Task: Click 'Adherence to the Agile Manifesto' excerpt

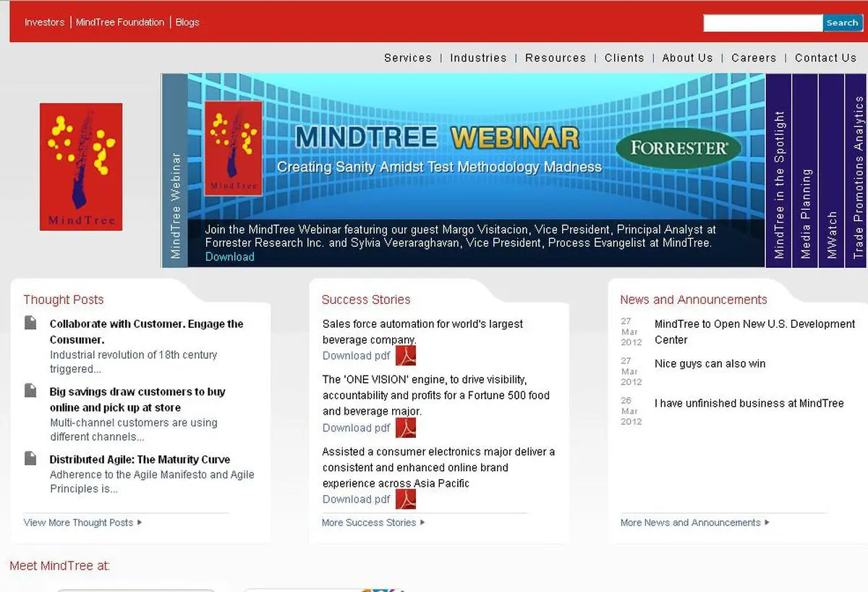Action: tap(152, 482)
